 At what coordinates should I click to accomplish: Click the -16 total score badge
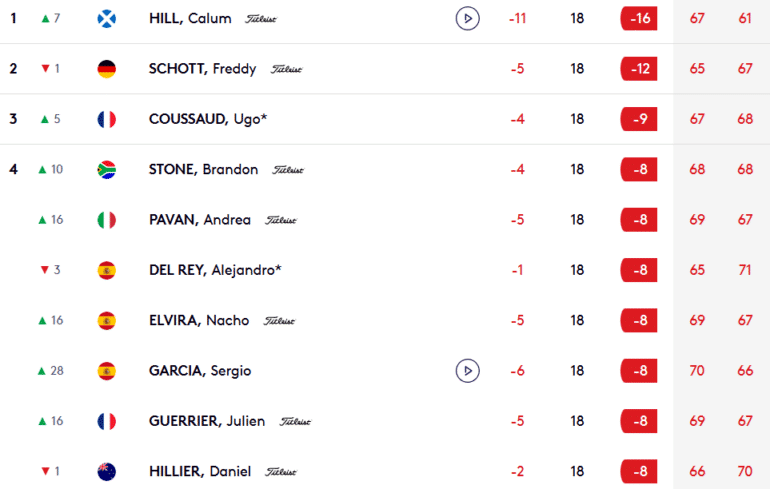click(x=638, y=19)
